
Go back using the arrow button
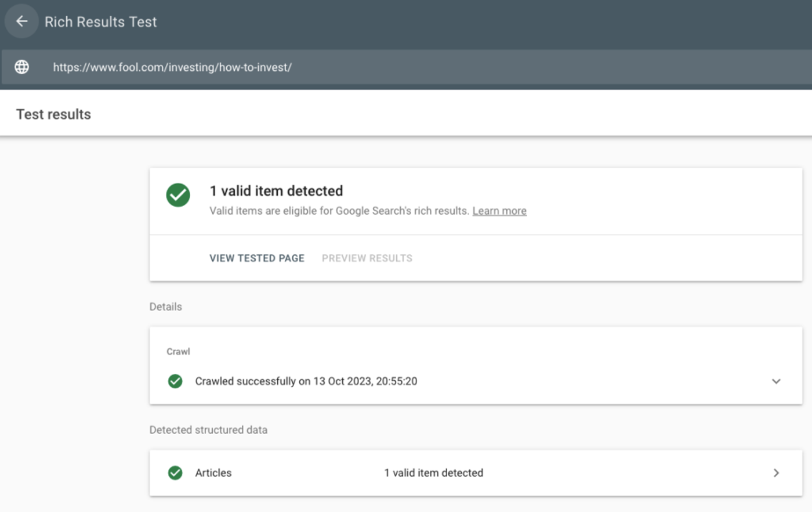pos(21,21)
